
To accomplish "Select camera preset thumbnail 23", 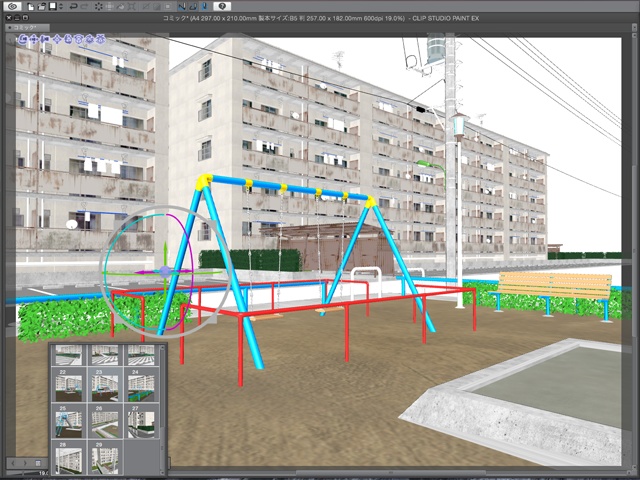I will 105,384.
